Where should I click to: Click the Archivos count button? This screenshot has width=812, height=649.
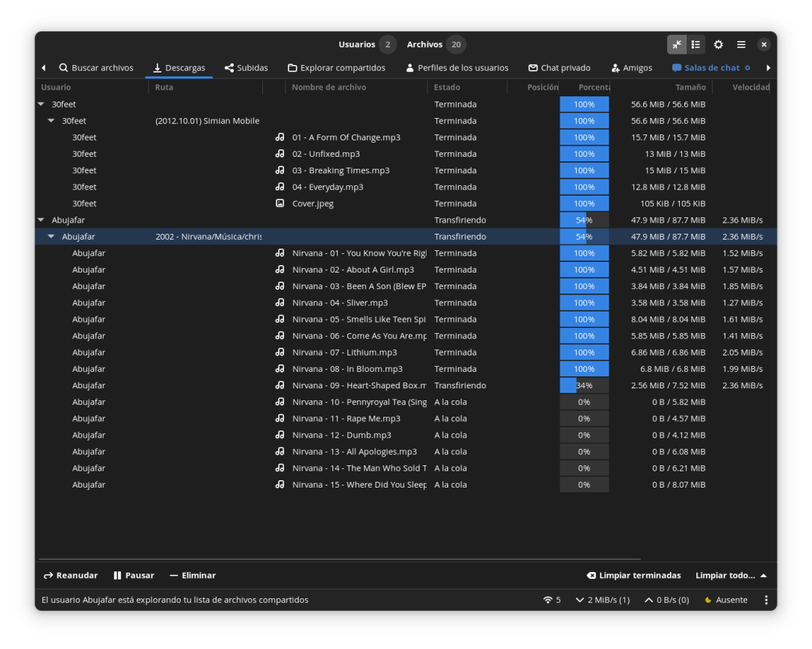(436, 45)
